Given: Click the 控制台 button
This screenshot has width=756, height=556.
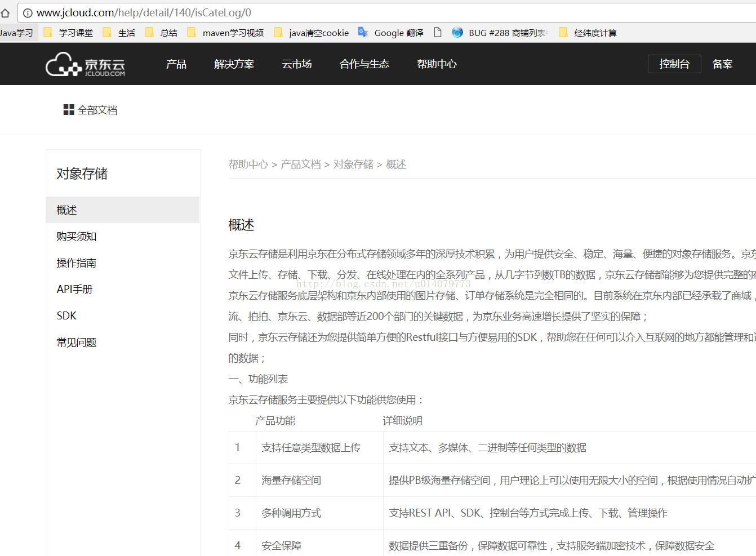Looking at the screenshot, I should point(674,64).
